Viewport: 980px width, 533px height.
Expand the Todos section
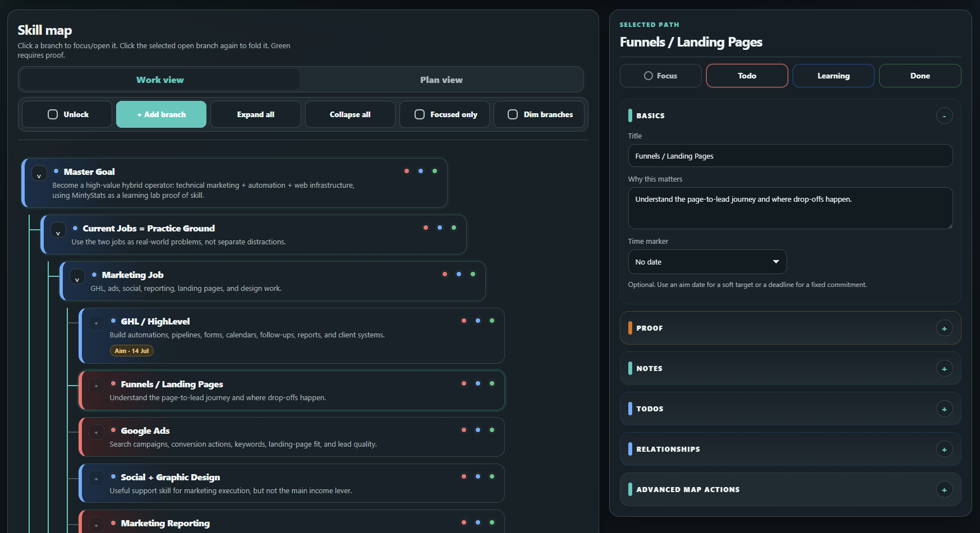click(x=944, y=409)
